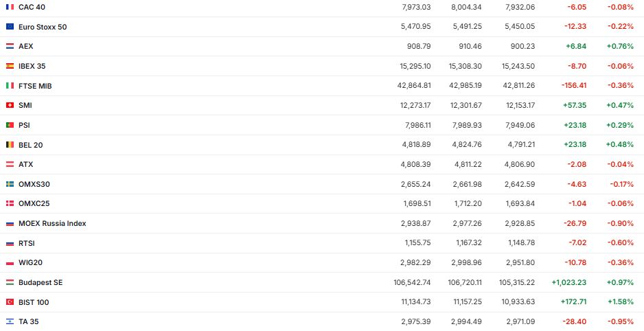Click the ATX index name

pyautogui.click(x=26, y=164)
